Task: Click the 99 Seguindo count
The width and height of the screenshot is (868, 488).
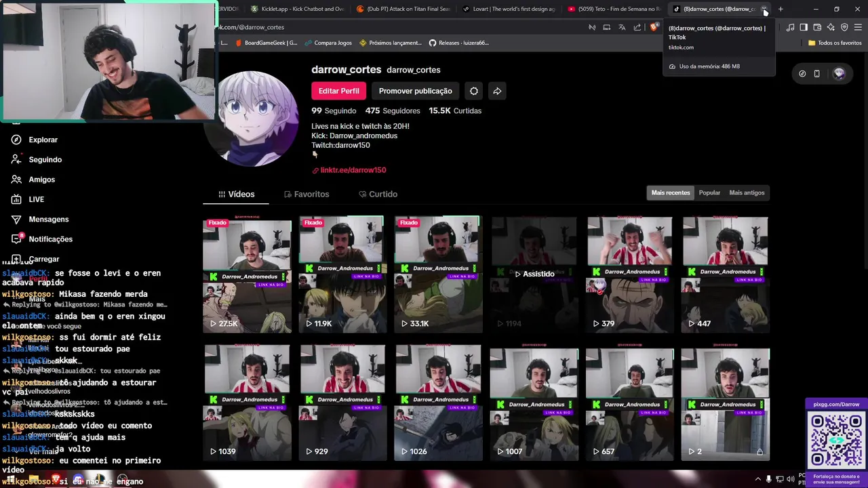Action: tap(334, 110)
